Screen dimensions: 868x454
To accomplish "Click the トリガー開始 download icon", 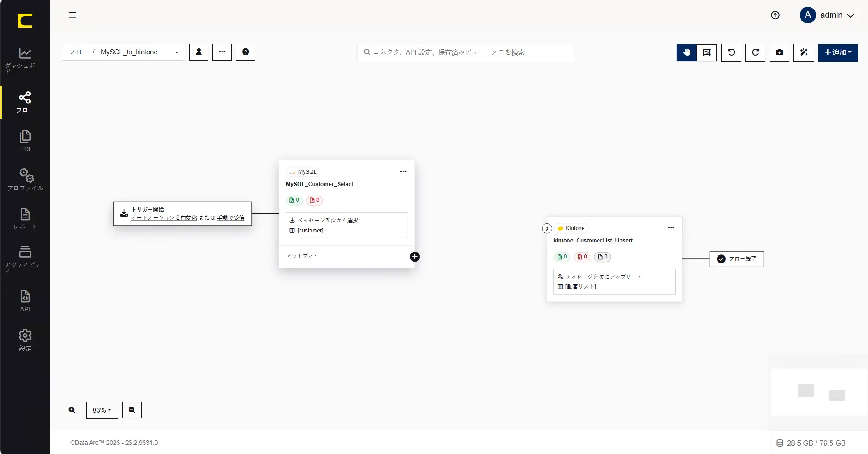I will (x=124, y=213).
